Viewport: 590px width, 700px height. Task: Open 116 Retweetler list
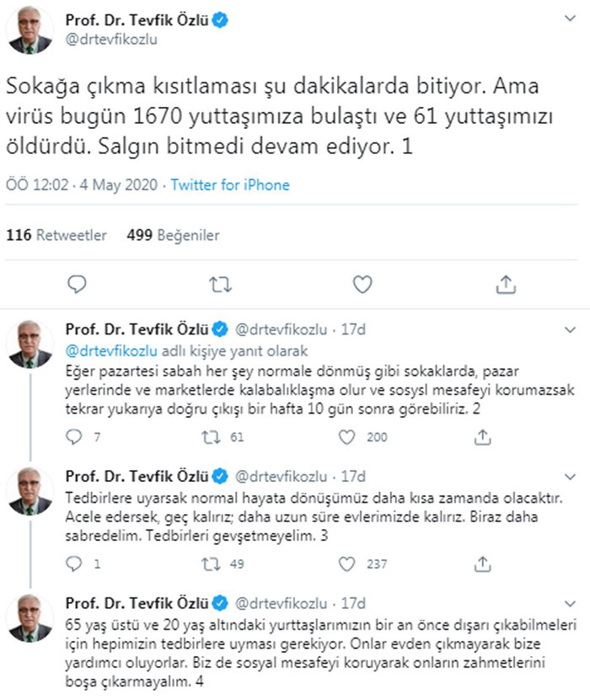56,235
